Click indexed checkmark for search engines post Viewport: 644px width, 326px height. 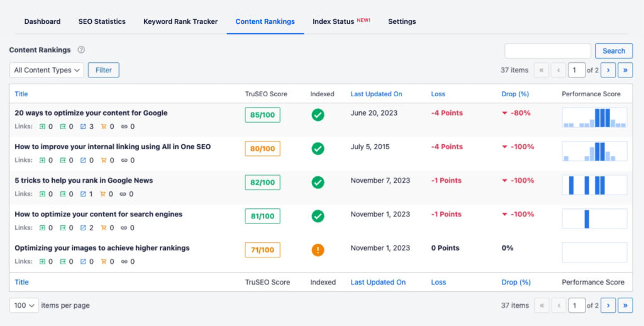(318, 216)
